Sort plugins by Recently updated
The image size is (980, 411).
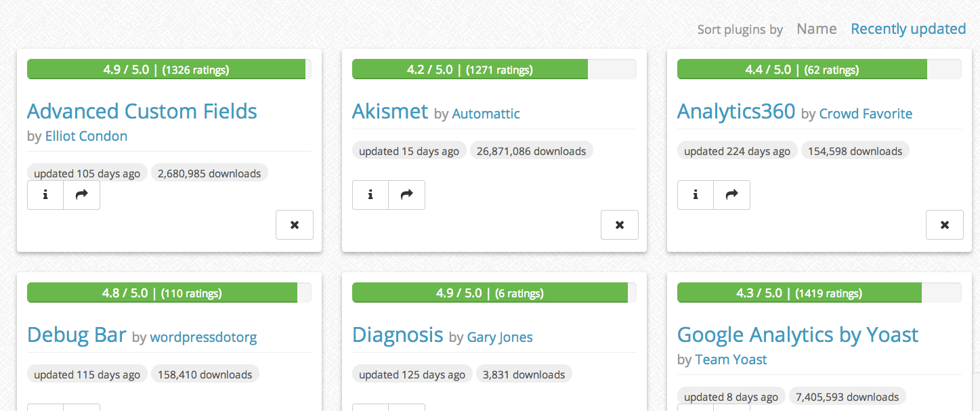[x=908, y=28]
